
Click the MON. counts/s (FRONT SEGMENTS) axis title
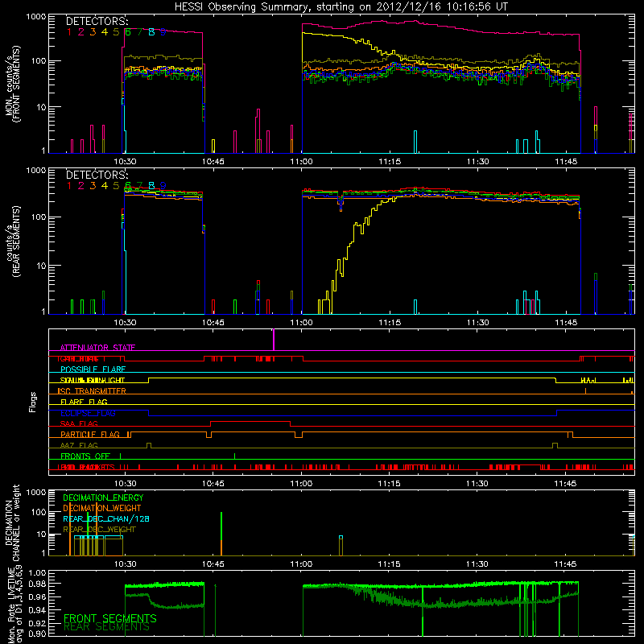point(13,85)
